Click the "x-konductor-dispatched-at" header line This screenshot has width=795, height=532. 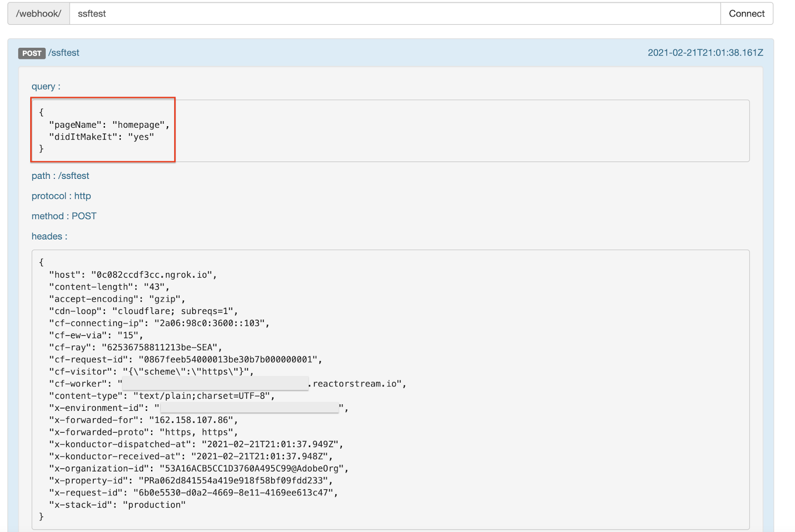click(x=196, y=444)
